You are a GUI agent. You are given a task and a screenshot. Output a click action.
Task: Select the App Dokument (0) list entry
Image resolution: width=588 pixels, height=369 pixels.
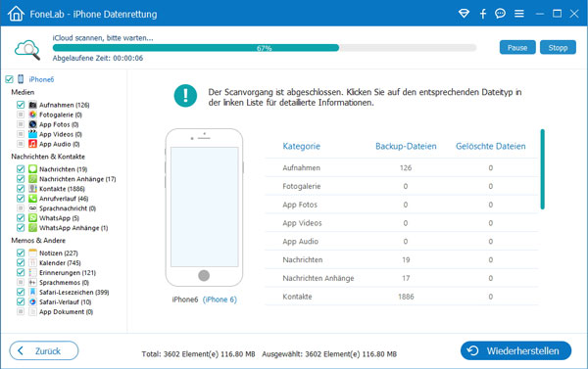(x=66, y=311)
